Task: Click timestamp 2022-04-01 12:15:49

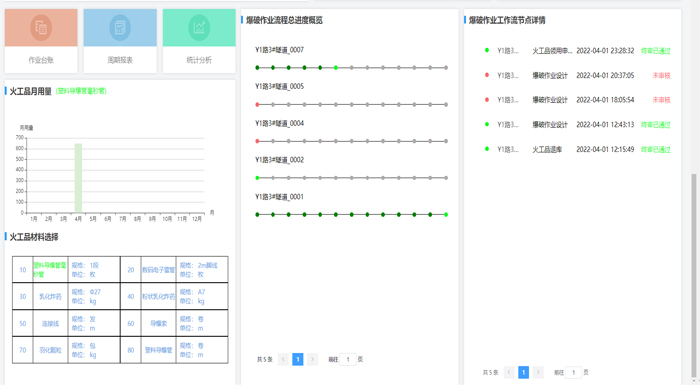Action: (x=605, y=150)
